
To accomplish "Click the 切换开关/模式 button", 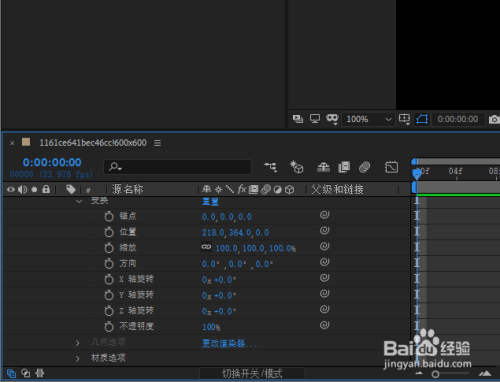I will pos(252,373).
